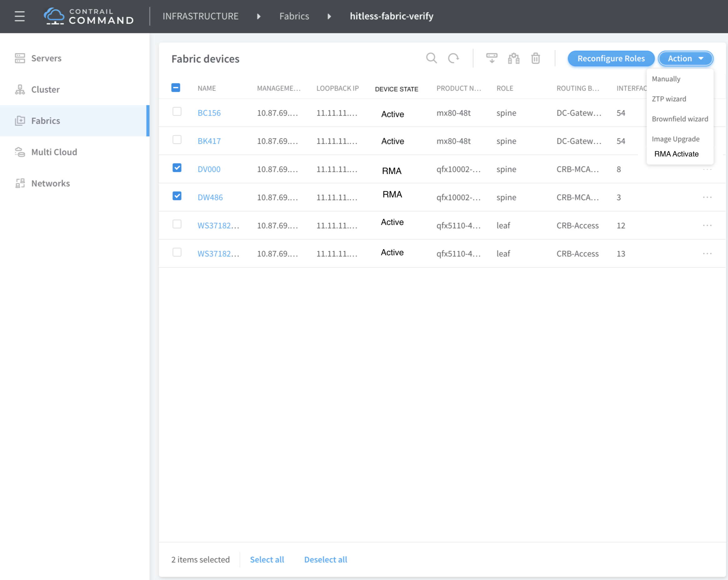Click the trash delete devices icon
This screenshot has height=580, width=728.
tap(536, 59)
